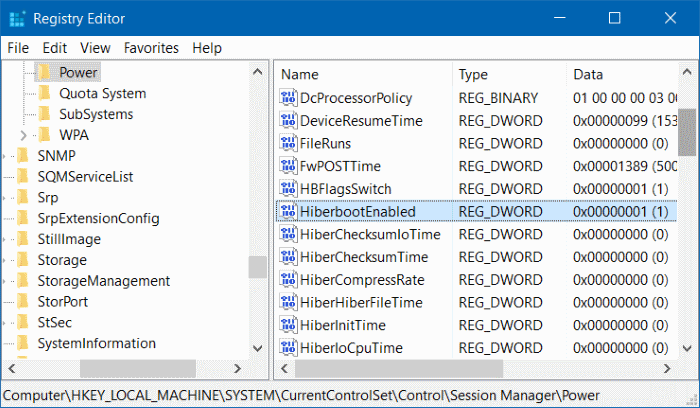The height and width of the screenshot is (408, 700).
Task: Expand the SNMP key
Action: click(x=4, y=156)
